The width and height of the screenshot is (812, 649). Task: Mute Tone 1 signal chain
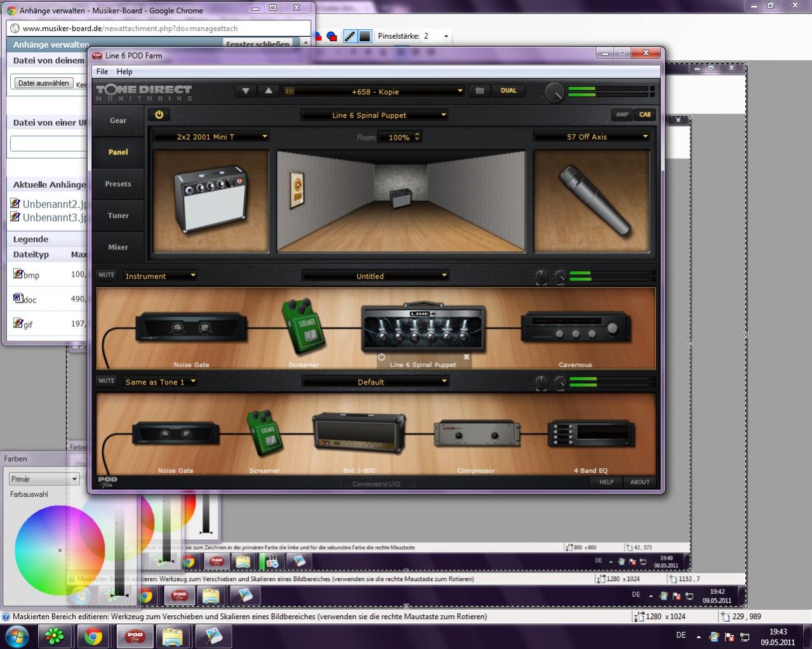tap(107, 275)
